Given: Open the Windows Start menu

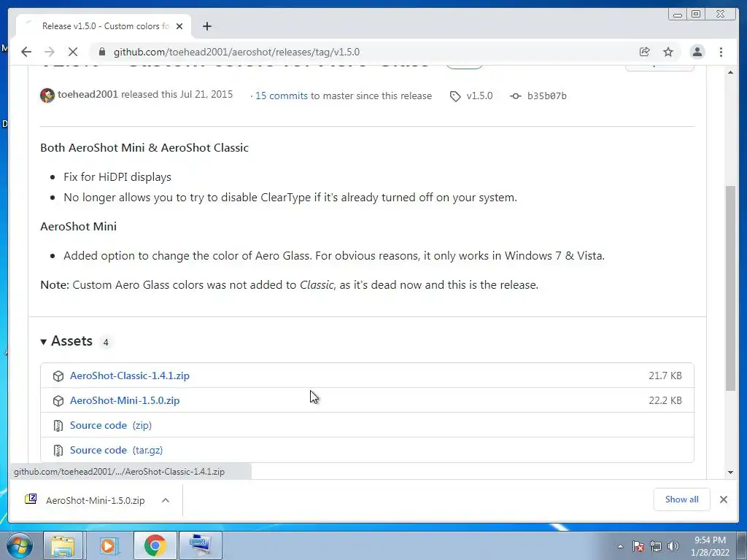Looking at the screenshot, I should [x=20, y=545].
